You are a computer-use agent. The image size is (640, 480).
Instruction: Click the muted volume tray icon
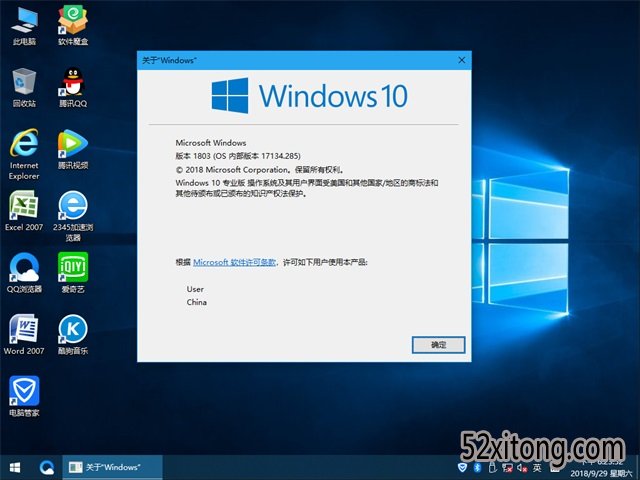coord(522,468)
